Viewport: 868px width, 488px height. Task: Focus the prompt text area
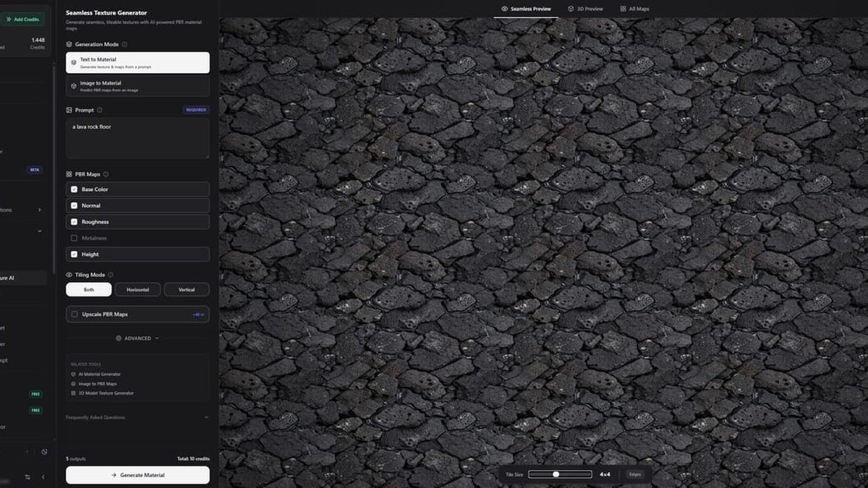click(x=137, y=138)
